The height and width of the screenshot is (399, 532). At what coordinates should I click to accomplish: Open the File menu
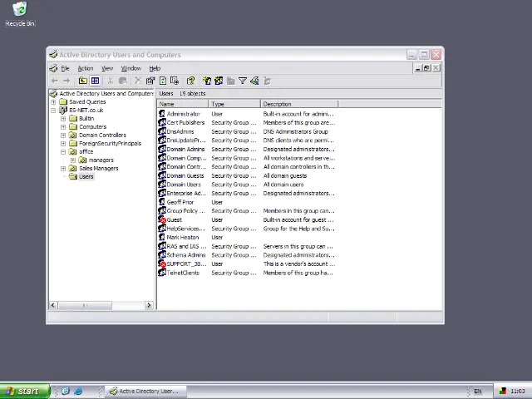(65, 68)
